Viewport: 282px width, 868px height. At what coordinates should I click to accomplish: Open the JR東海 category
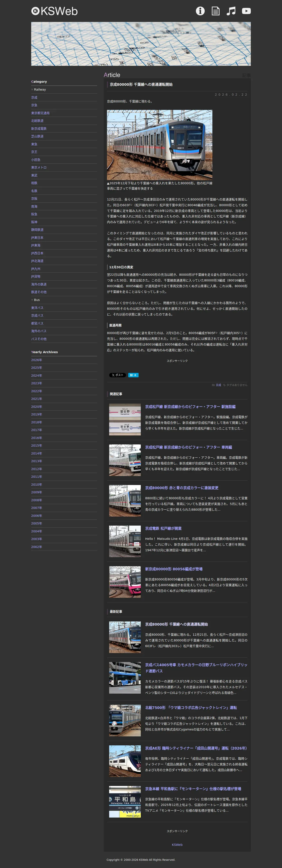point(36,245)
